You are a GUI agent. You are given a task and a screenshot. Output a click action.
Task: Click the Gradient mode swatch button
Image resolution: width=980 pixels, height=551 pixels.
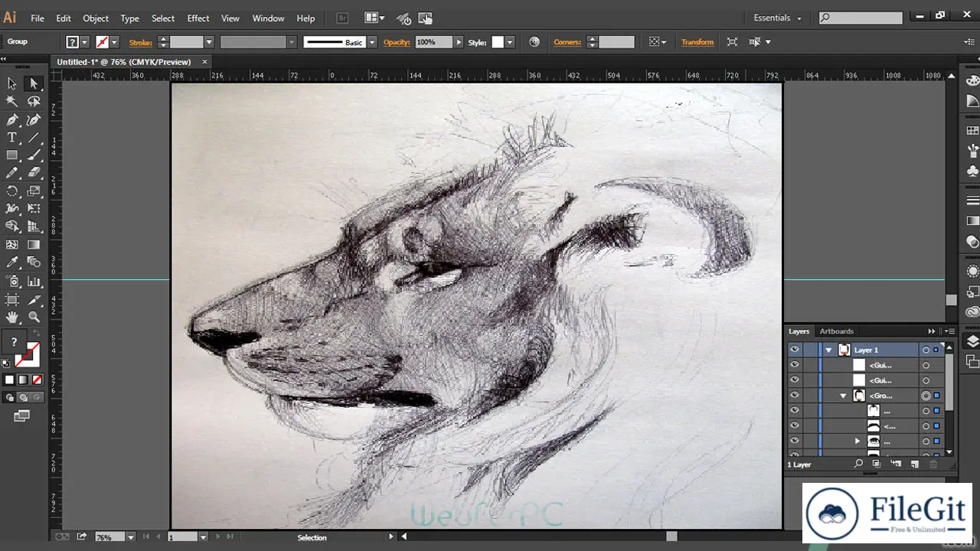(23, 380)
